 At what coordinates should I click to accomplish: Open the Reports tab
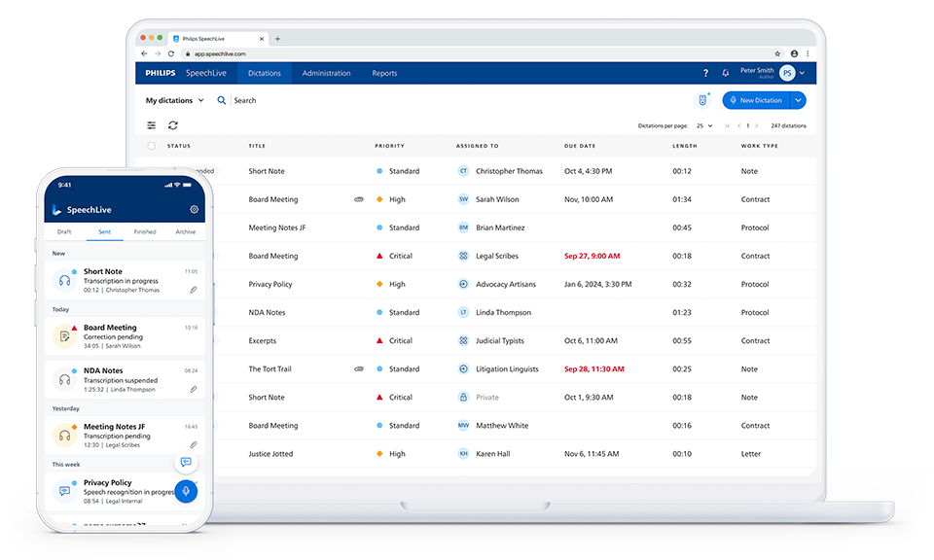[x=384, y=73]
